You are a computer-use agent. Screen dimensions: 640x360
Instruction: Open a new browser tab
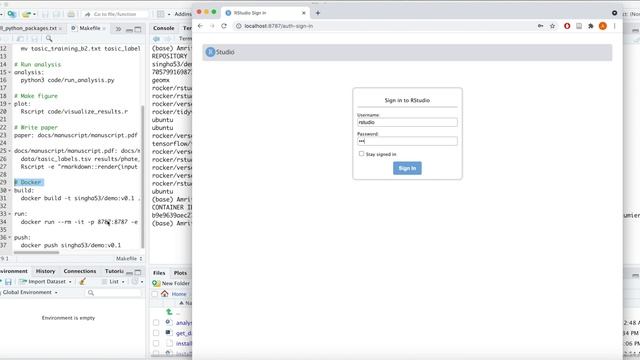(318, 13)
